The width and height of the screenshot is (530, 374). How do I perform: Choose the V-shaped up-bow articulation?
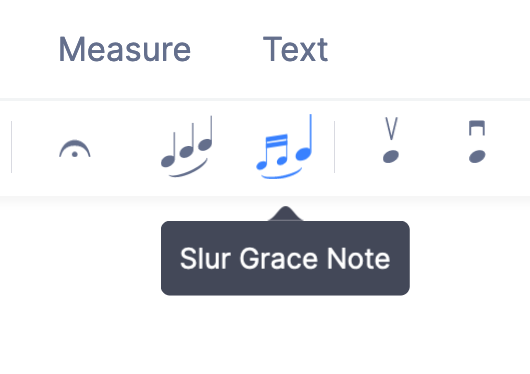click(x=391, y=140)
